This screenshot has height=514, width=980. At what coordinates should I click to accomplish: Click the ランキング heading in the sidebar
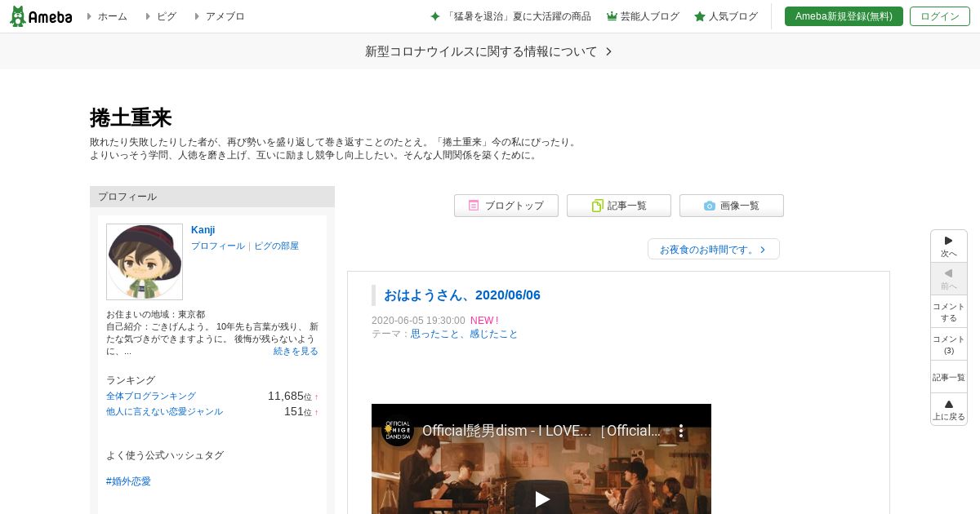[131, 380]
